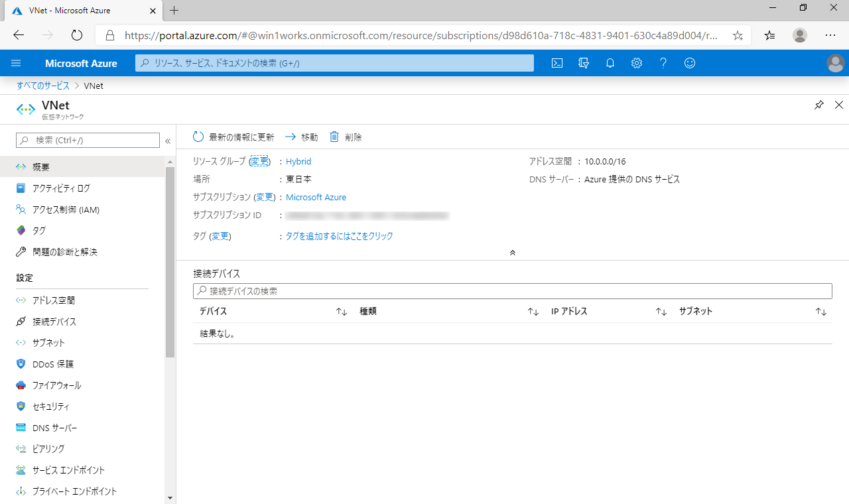The image size is (849, 504).
Task: Open プライベート エンドポイント settings item
Action: [x=82, y=491]
